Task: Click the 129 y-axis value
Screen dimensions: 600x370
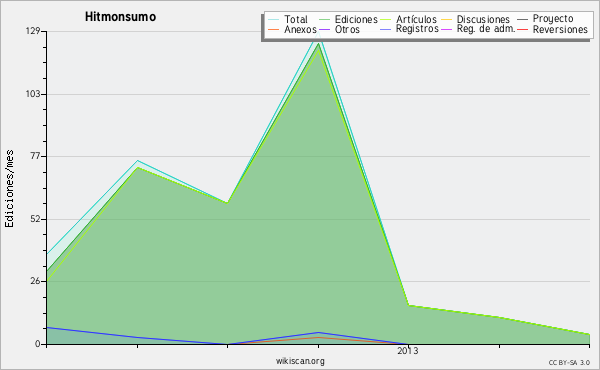Action: point(33,31)
